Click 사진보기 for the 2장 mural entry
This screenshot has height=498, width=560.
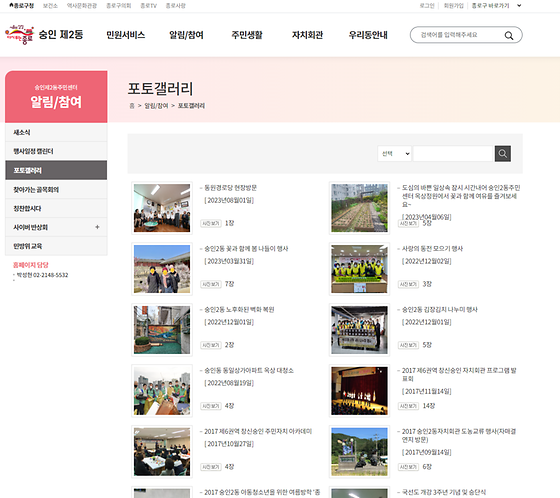pos(211,345)
